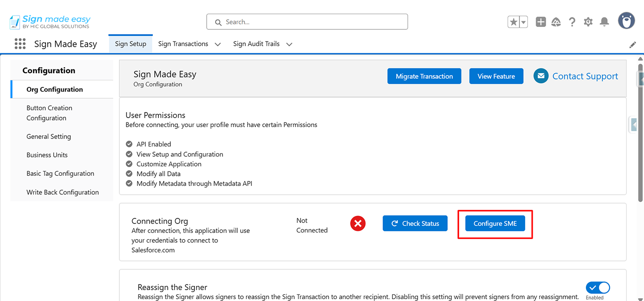Click the API Enabled check mark
The width and height of the screenshot is (644, 301).
129,144
